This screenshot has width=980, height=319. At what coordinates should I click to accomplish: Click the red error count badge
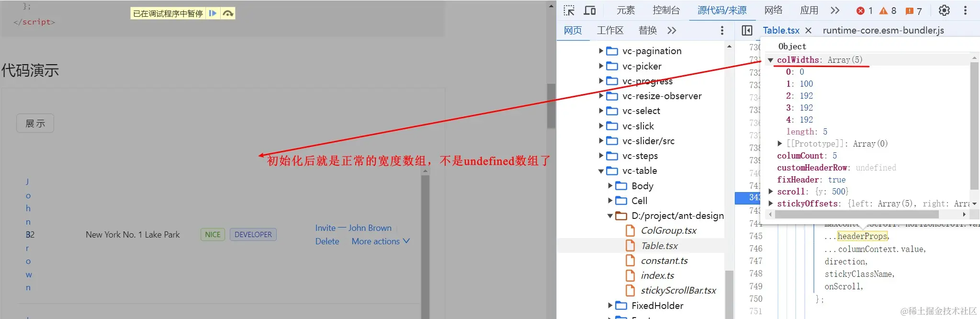click(865, 11)
